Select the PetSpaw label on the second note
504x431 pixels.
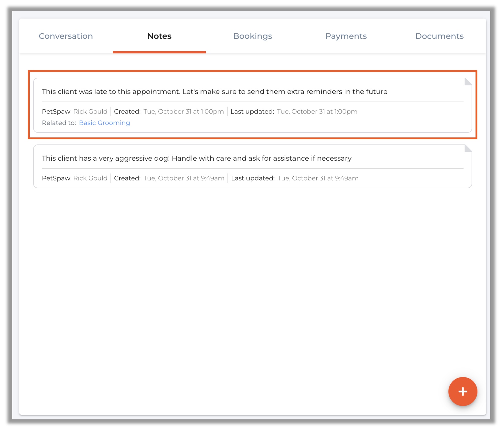coord(56,178)
